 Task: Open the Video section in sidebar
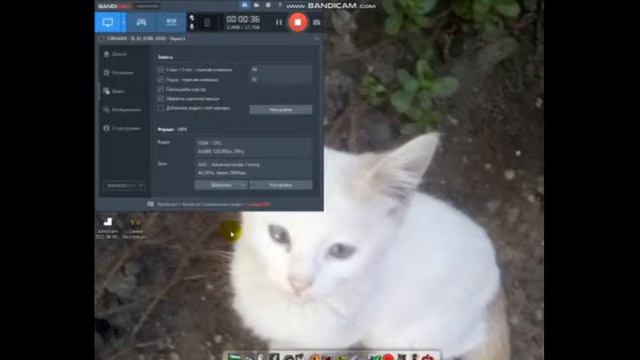coord(114,91)
